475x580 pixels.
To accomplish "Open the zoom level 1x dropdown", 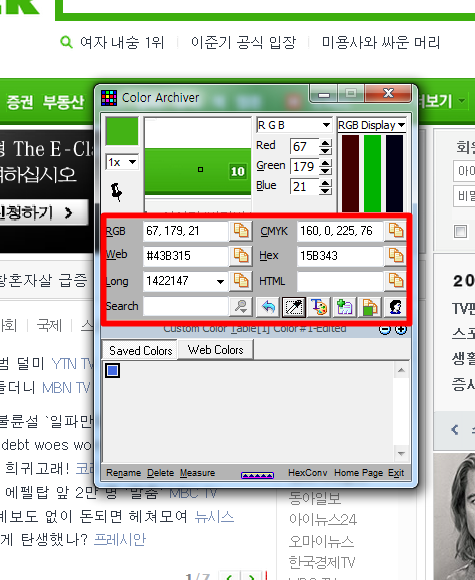I will [x=122, y=162].
